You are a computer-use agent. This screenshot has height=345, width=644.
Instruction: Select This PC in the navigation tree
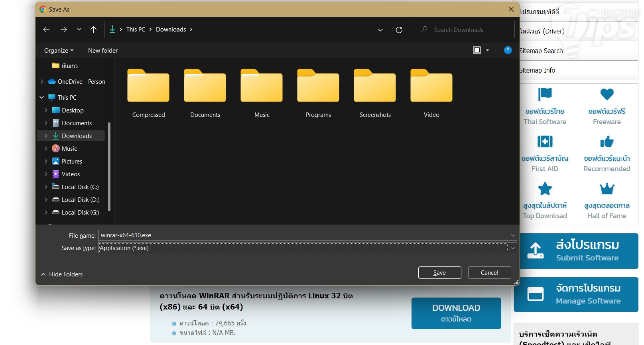(x=67, y=97)
